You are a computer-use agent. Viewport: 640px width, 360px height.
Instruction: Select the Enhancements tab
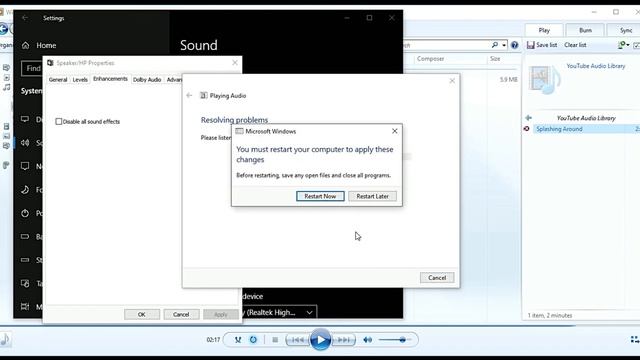(x=110, y=79)
